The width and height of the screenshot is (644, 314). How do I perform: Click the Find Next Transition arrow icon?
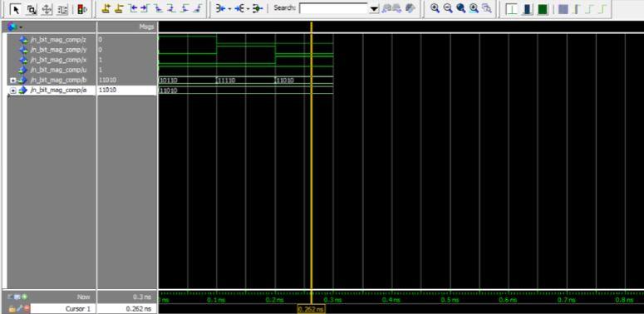(145, 8)
